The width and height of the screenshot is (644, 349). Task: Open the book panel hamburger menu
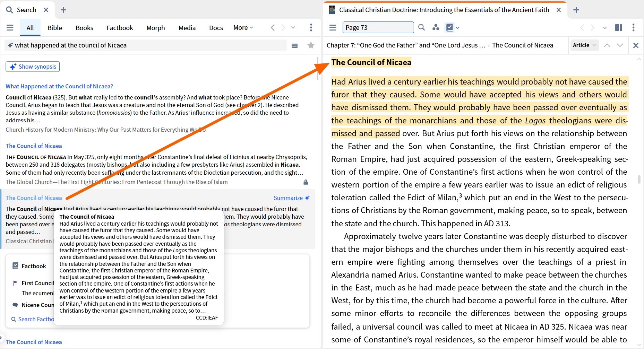pyautogui.click(x=333, y=27)
